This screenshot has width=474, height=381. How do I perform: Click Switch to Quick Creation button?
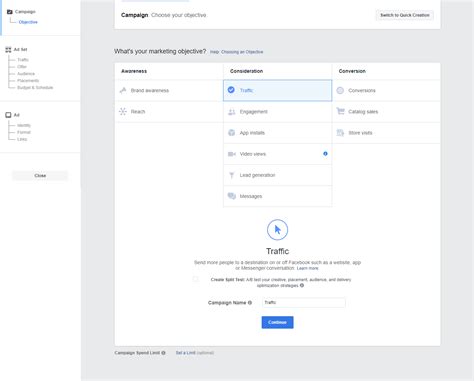(x=405, y=15)
